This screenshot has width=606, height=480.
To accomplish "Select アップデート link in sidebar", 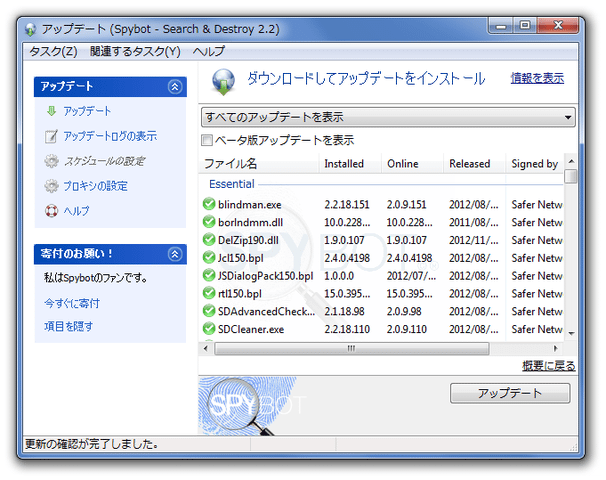I will click(87, 111).
